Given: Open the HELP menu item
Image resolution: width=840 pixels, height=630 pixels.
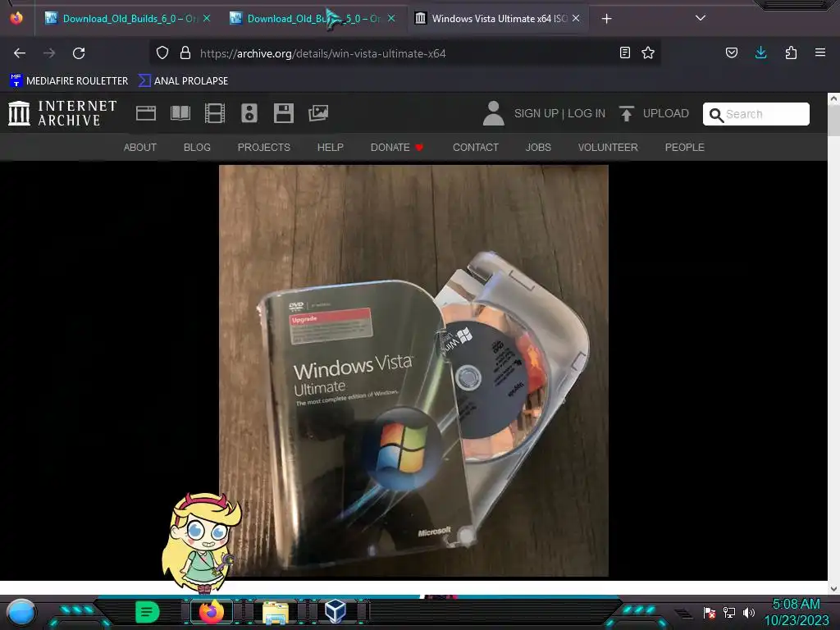Looking at the screenshot, I should click(x=331, y=148).
